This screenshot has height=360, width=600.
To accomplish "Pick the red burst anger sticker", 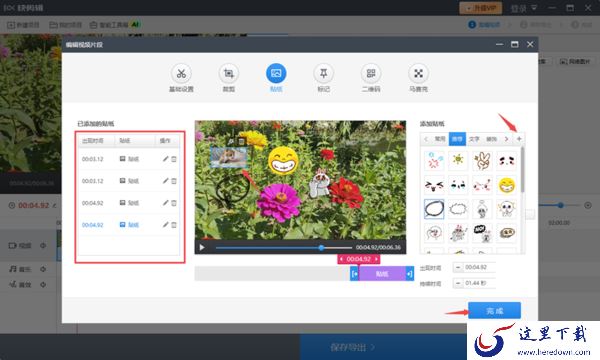I will coord(434,160).
